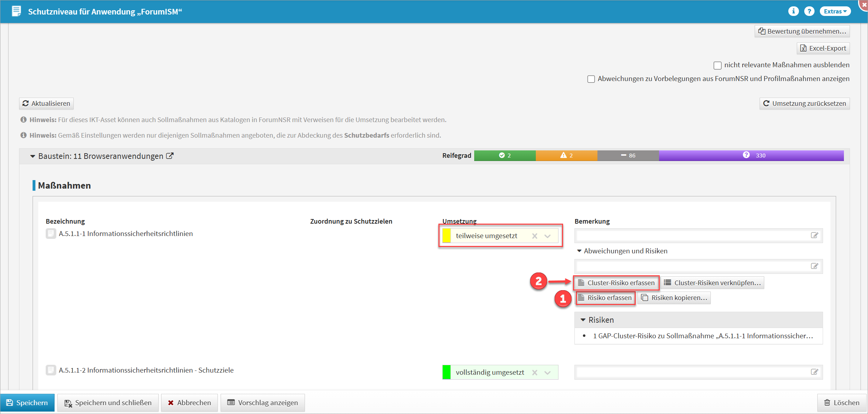Image resolution: width=868 pixels, height=414 pixels.
Task: Enable 'nicht relevante Maßnahmen ausblenden' checkbox
Action: click(717, 65)
